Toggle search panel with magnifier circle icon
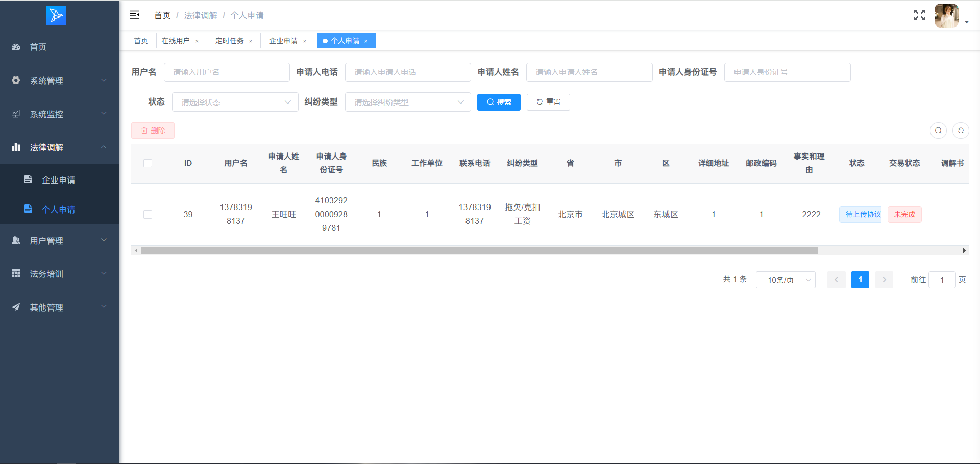The width and height of the screenshot is (980, 464). pos(938,131)
